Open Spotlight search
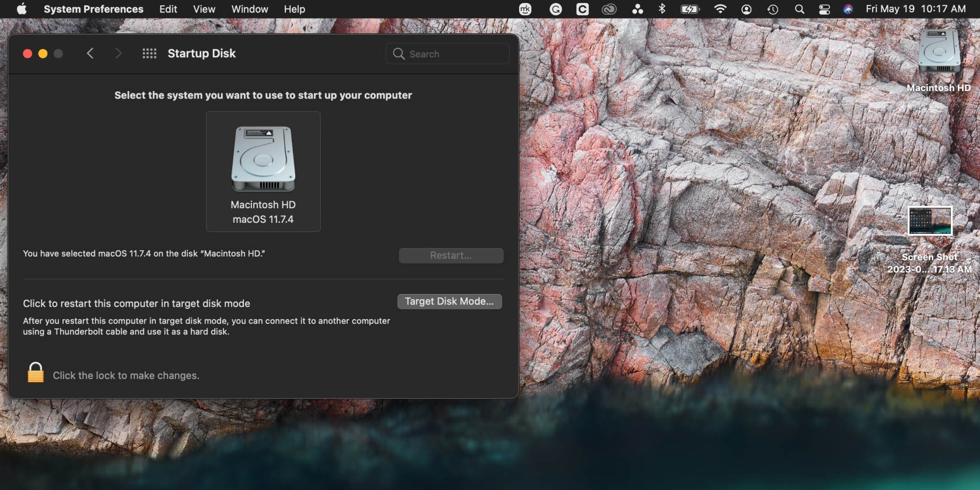 (799, 9)
